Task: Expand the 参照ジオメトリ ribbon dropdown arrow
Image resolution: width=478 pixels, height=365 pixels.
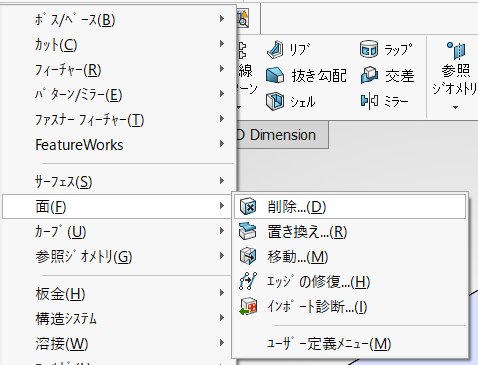Action: pos(456,108)
